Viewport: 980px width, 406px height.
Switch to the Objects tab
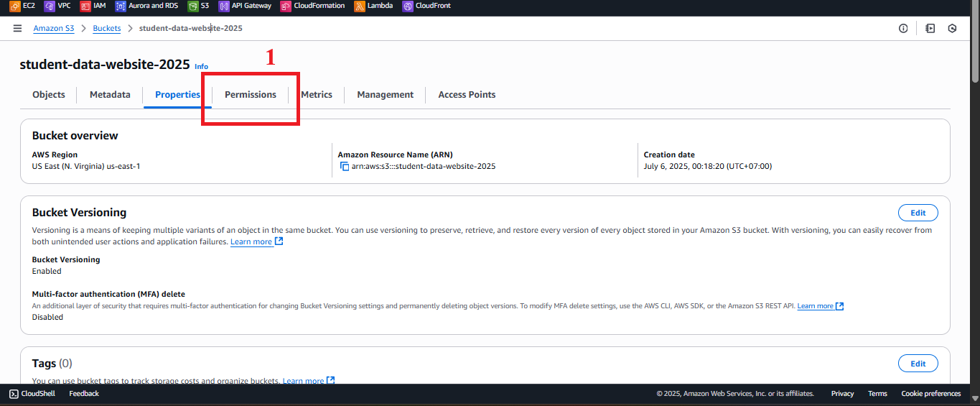(49, 94)
